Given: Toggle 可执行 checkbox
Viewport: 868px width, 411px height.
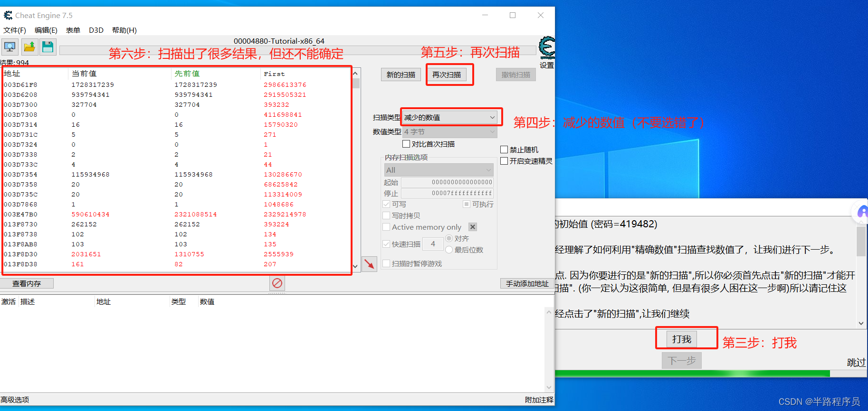Looking at the screenshot, I should coord(467,204).
